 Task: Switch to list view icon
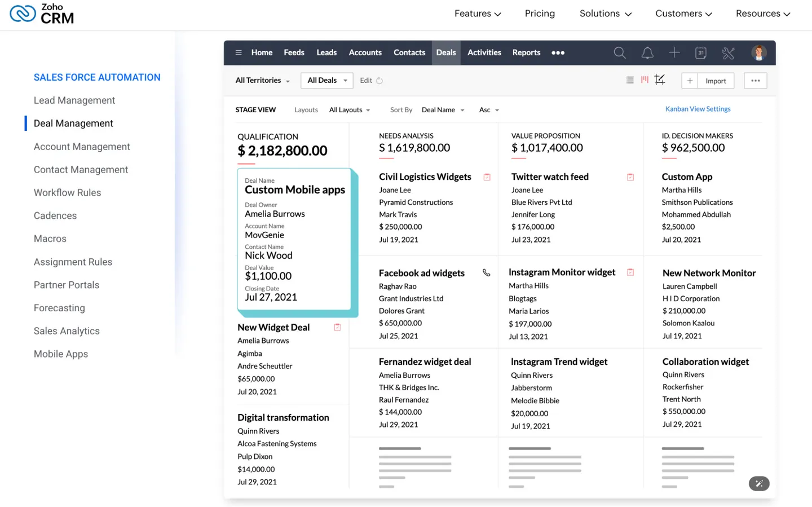(x=630, y=80)
